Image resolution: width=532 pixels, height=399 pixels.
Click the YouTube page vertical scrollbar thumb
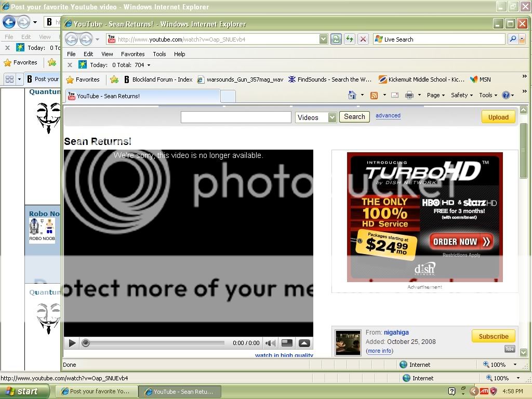(x=523, y=150)
